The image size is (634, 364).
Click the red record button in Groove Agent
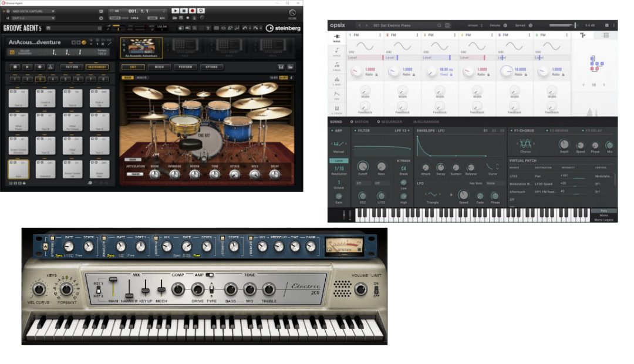tap(193, 11)
